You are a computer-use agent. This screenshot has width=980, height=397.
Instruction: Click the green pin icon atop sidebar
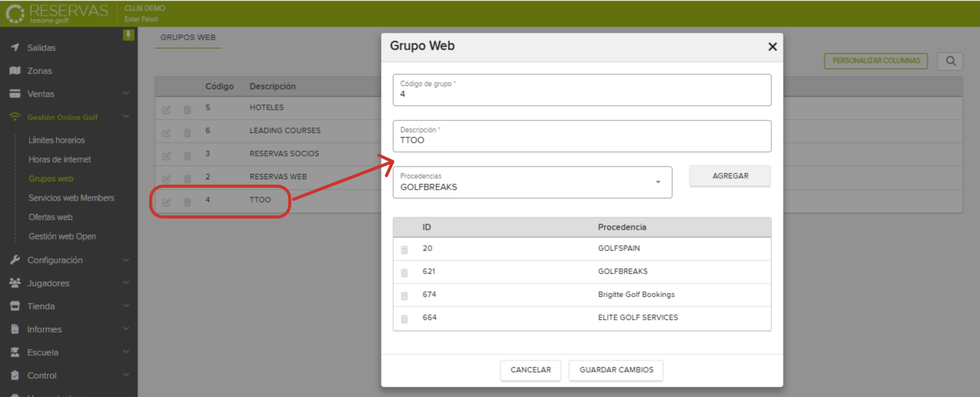[x=128, y=35]
